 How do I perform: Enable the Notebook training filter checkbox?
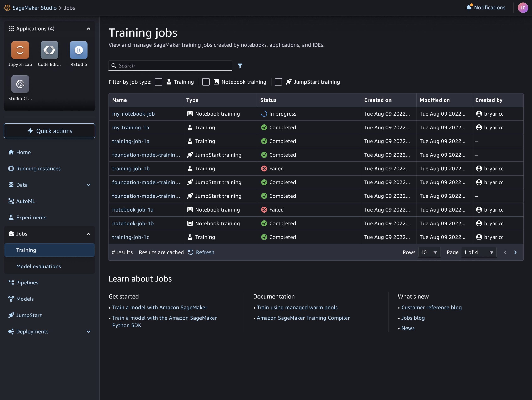pyautogui.click(x=206, y=82)
